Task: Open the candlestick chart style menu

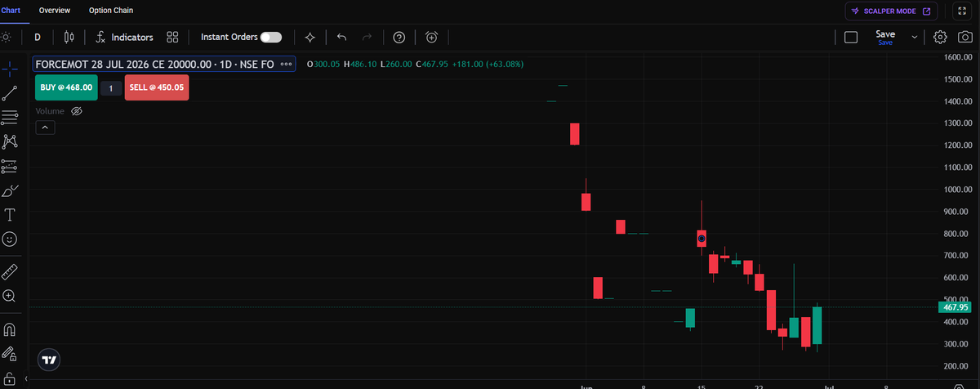Action: tap(68, 37)
